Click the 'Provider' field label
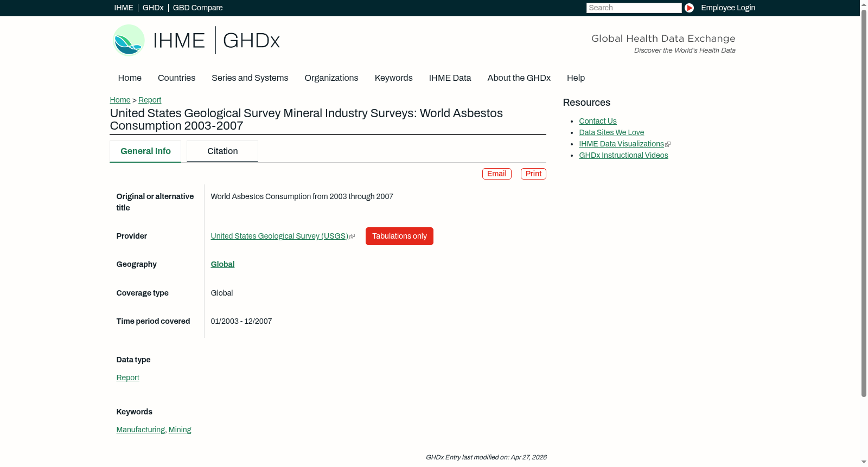 (x=132, y=236)
